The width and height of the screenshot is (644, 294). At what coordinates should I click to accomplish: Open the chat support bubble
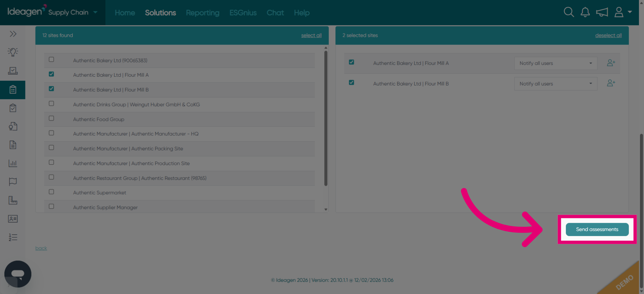(x=18, y=274)
